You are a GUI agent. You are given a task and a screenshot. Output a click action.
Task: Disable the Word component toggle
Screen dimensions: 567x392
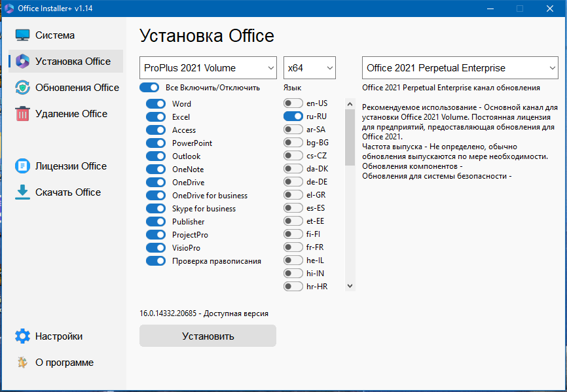click(156, 104)
